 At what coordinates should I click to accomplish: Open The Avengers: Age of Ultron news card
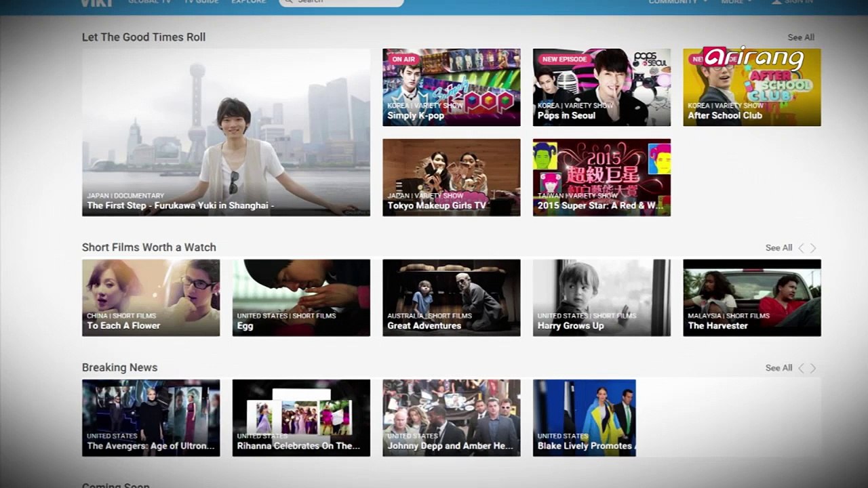pyautogui.click(x=151, y=418)
